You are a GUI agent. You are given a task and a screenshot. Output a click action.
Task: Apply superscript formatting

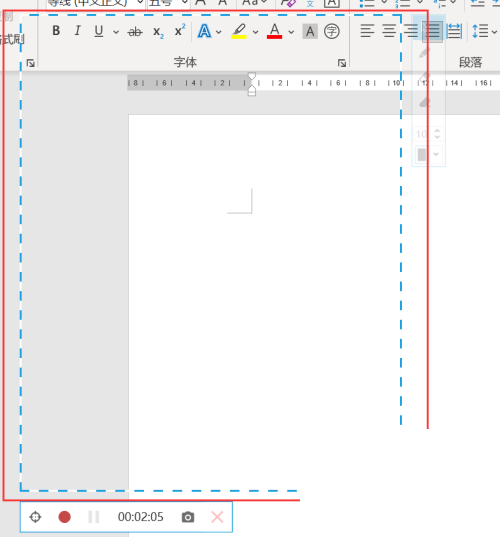coord(180,31)
